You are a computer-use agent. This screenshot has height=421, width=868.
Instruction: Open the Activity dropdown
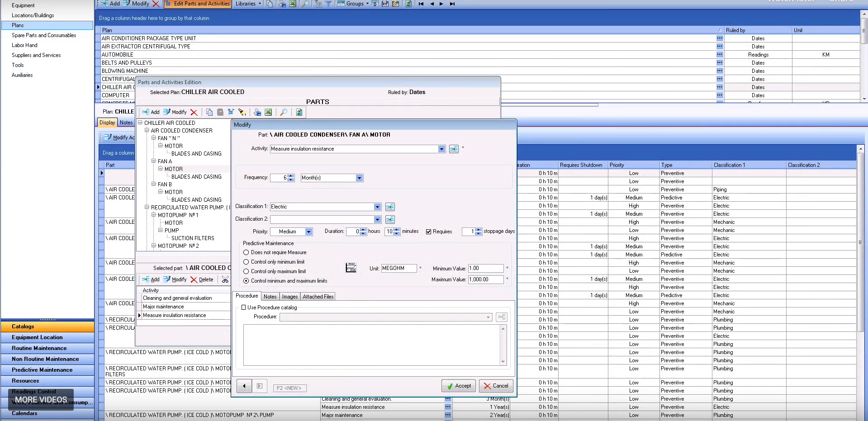(x=441, y=149)
